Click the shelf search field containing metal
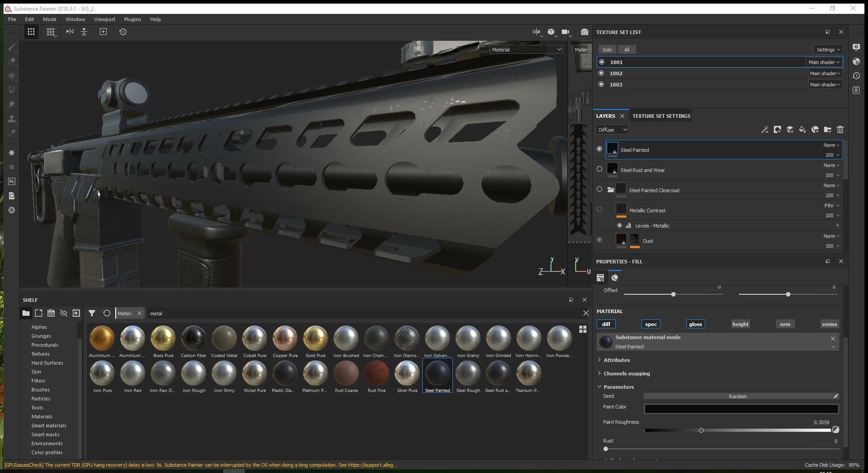The image size is (868, 473). (363, 314)
